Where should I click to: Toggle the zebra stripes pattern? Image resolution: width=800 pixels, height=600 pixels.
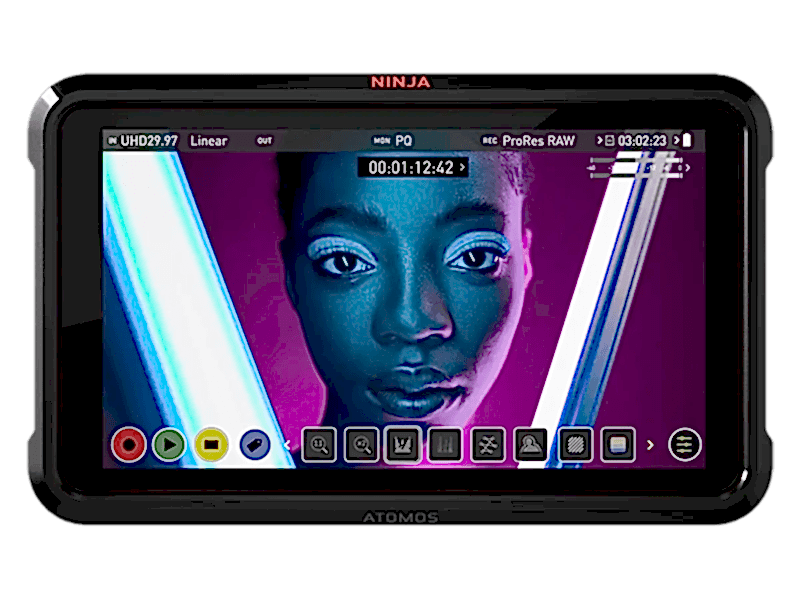[x=575, y=445]
